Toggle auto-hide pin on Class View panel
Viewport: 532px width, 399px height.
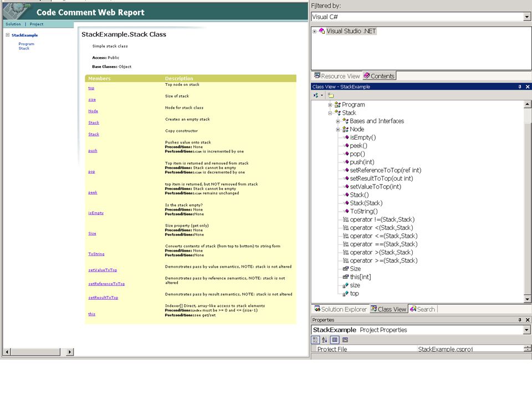[x=520, y=87]
